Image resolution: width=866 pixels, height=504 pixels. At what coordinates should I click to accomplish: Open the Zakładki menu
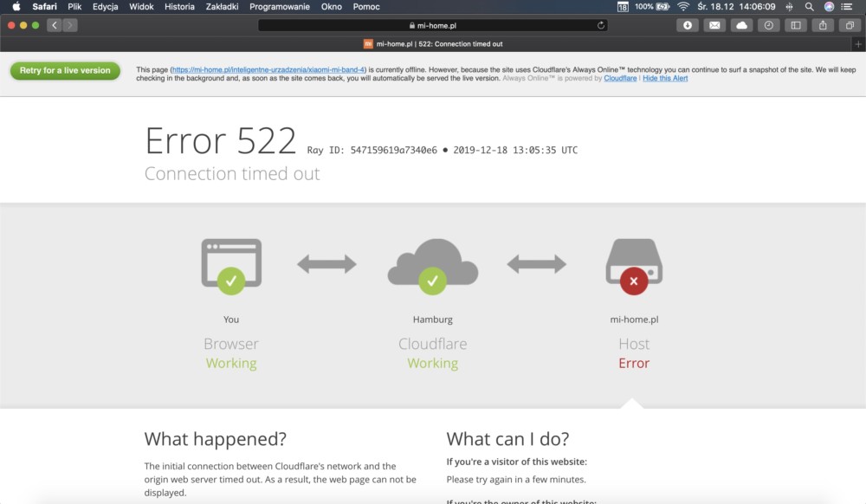pos(222,7)
